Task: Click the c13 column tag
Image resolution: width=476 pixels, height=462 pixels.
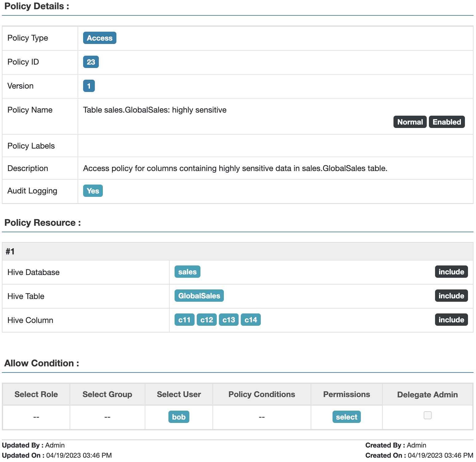Action: (229, 320)
